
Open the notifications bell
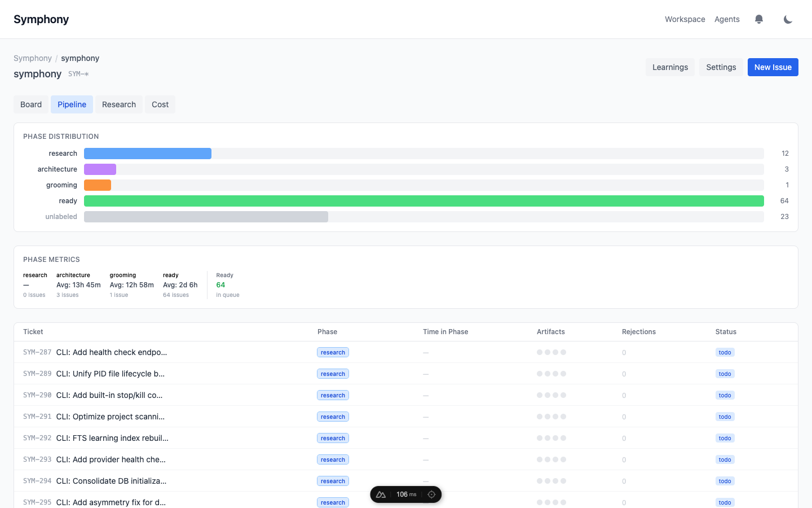(x=759, y=19)
